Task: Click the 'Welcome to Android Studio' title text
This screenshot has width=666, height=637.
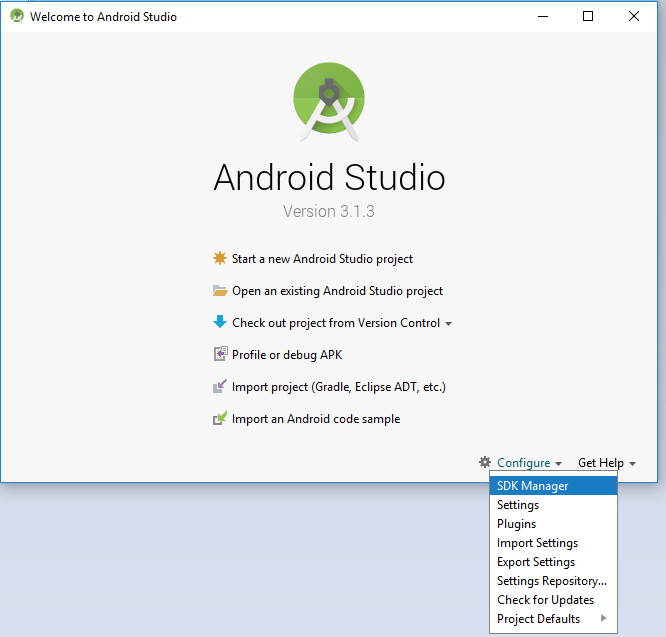Action: coord(103,17)
